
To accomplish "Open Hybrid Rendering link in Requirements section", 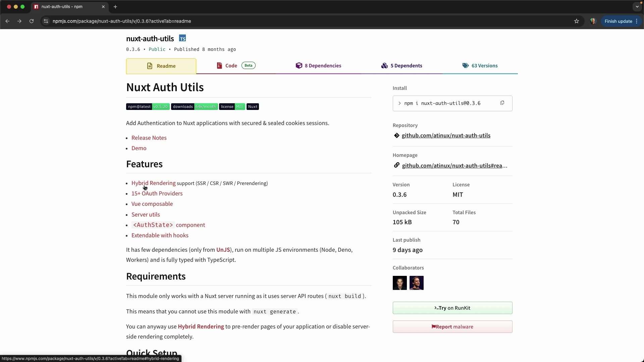I will click(x=201, y=326).
